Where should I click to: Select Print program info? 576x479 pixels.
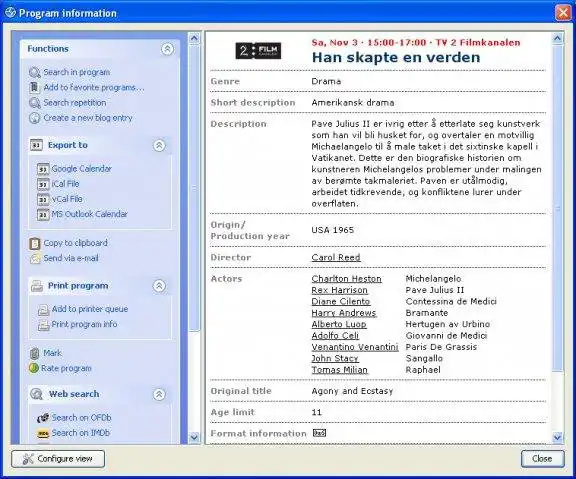pos(84,324)
